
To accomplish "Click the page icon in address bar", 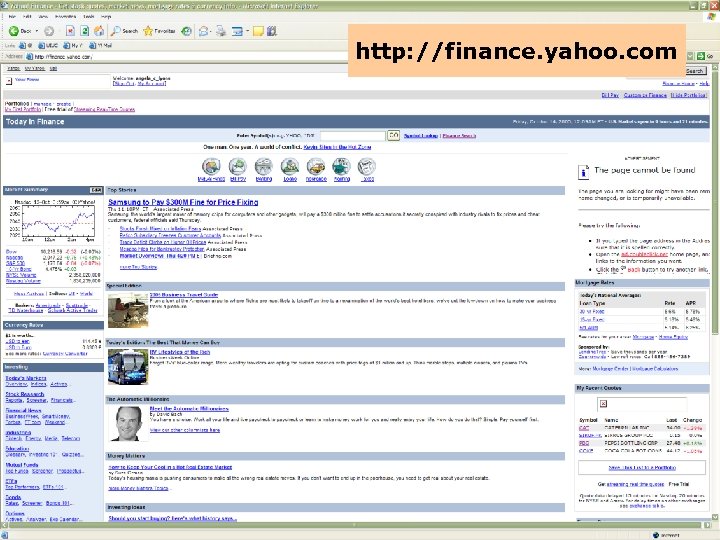I will coord(29,56).
